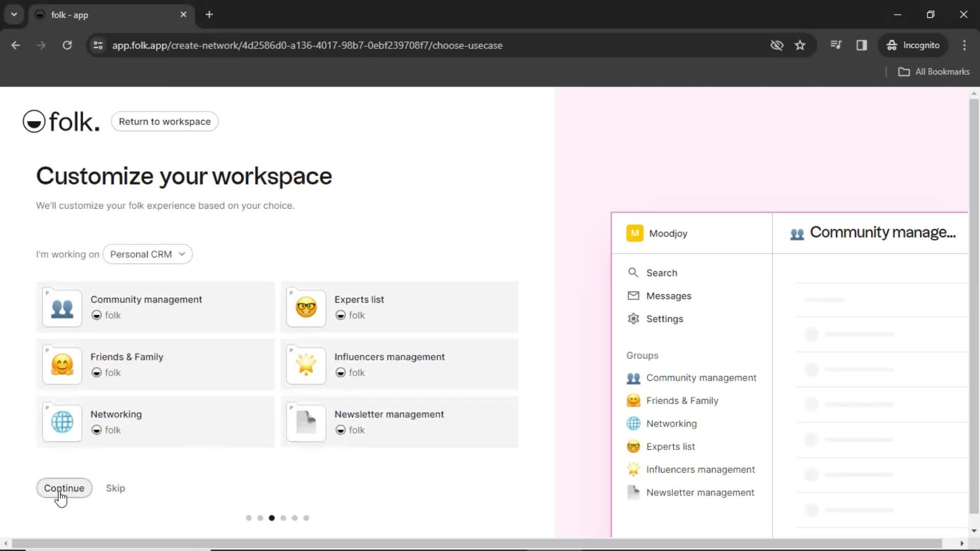Click Settings gear icon in sidebar

[633, 319]
